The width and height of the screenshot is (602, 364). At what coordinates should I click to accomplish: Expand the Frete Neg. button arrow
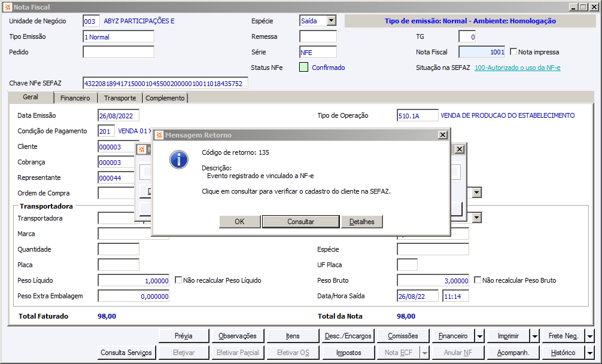point(589,336)
